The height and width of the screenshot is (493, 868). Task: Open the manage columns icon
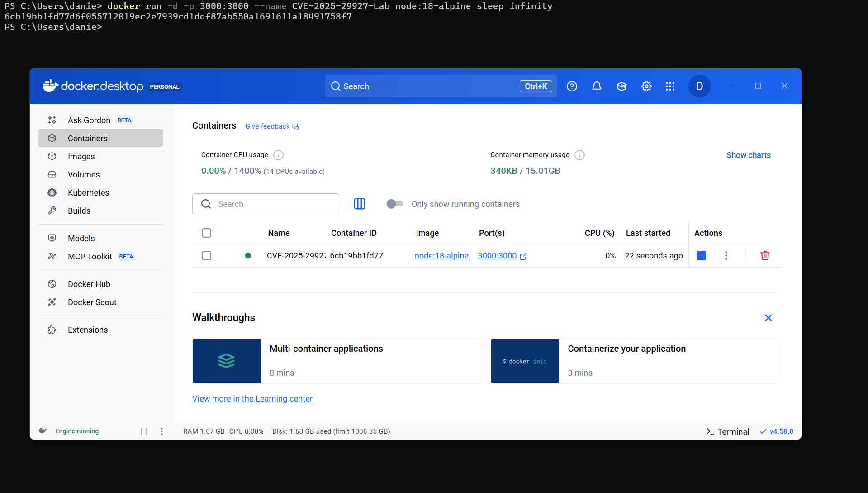[360, 204]
